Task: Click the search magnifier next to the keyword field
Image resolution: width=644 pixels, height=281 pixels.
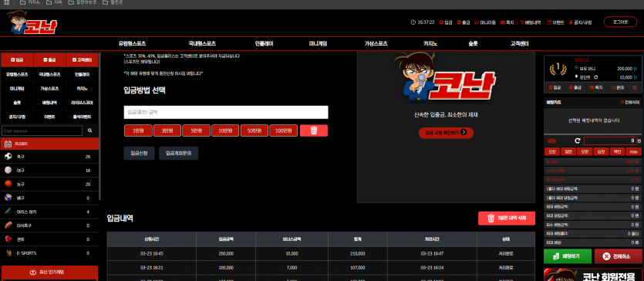Action: tap(90, 130)
